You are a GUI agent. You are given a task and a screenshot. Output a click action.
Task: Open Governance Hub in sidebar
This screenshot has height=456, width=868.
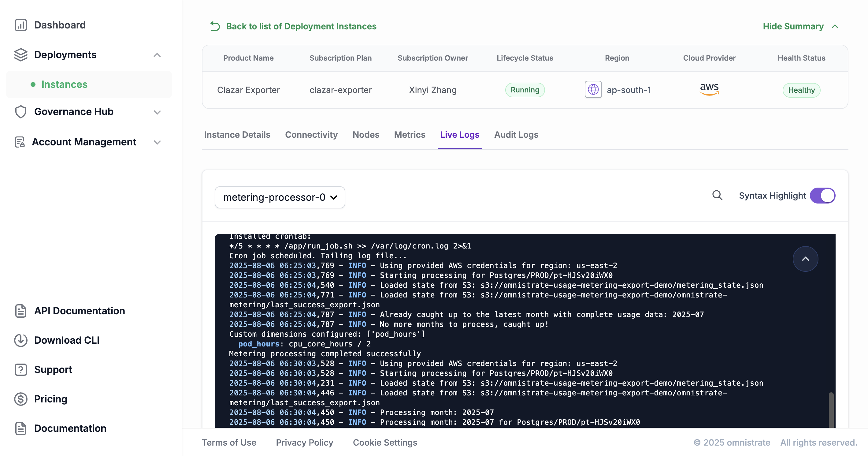pos(74,112)
